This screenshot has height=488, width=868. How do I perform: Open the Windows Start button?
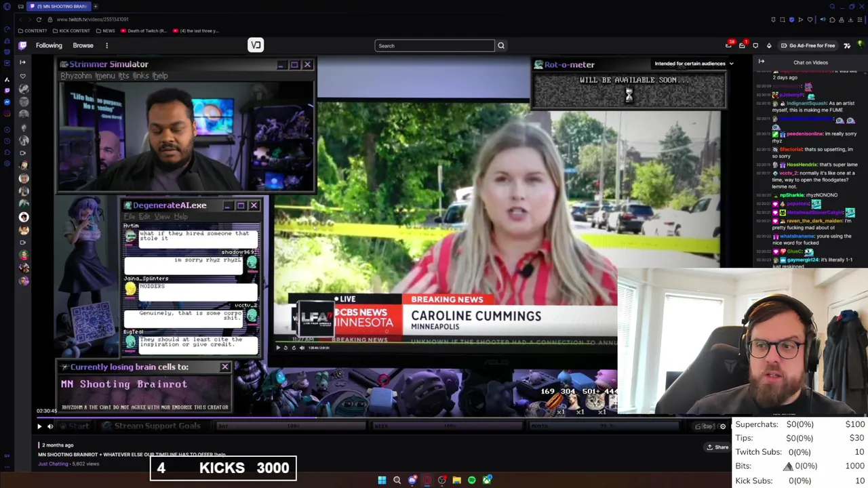[382, 480]
